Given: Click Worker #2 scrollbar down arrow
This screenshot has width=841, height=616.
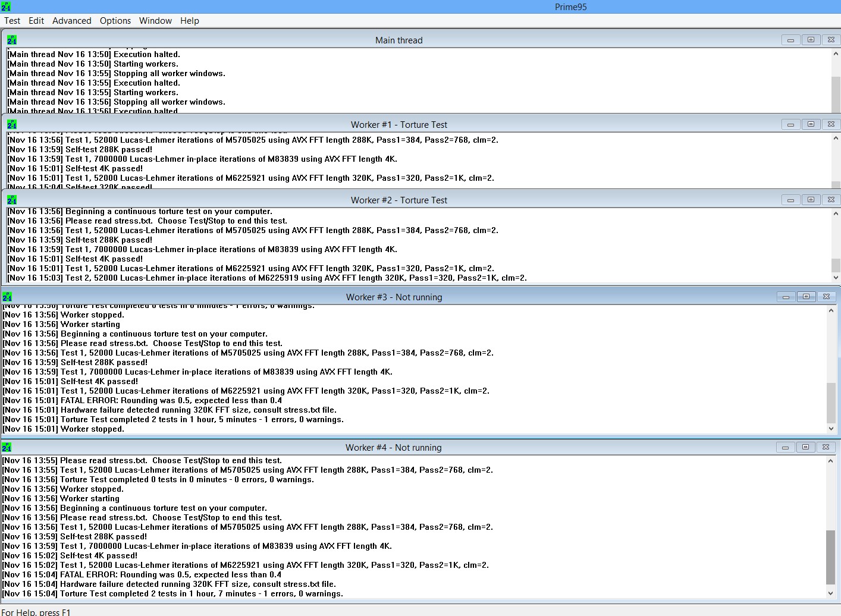Looking at the screenshot, I should click(x=836, y=278).
